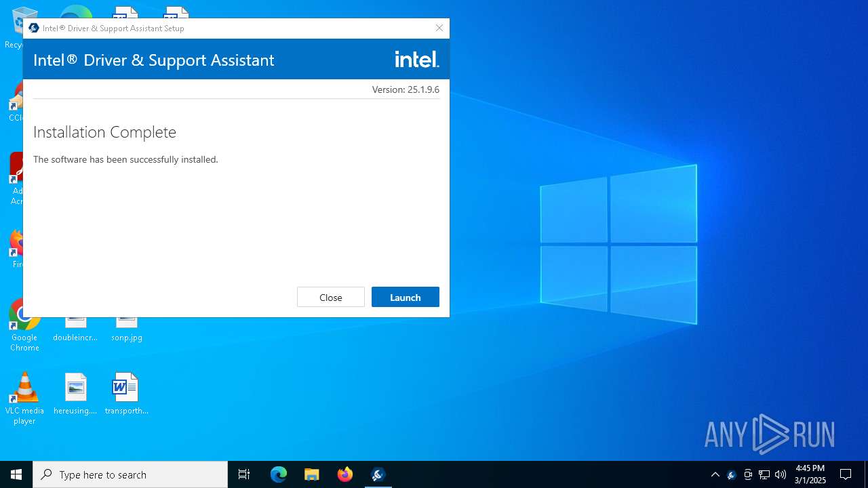Screen dimensions: 868x488
Task: Show hidden system tray icons
Action: point(715,474)
